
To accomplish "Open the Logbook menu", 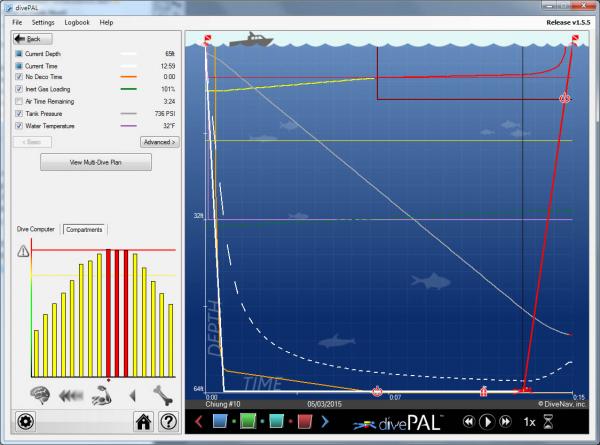I will point(77,22).
